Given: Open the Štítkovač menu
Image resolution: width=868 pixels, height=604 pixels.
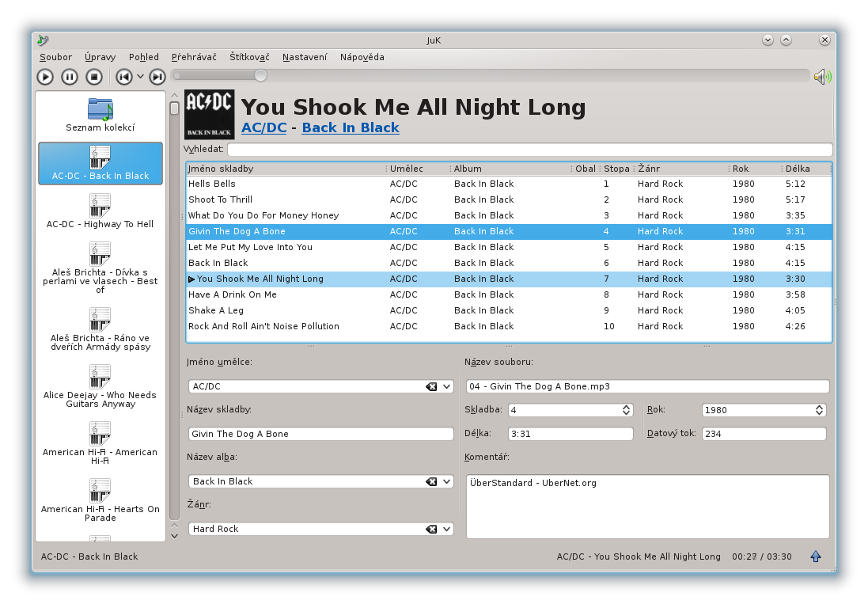Looking at the screenshot, I should [250, 57].
